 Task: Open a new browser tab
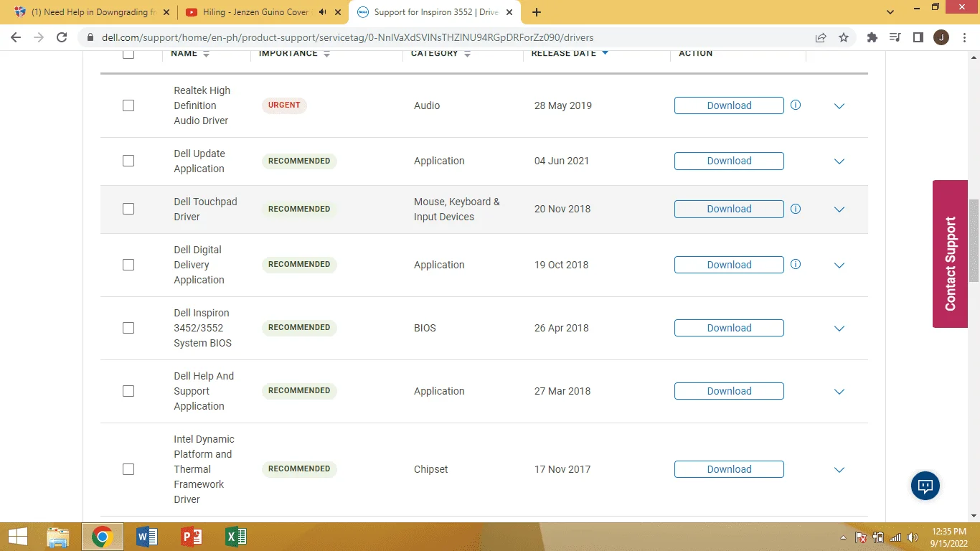pos(537,12)
